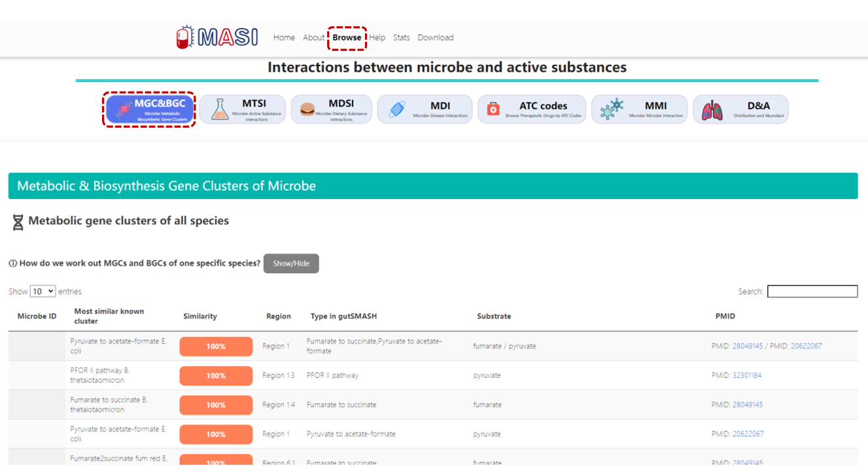Image resolution: width=868 pixels, height=472 pixels.
Task: Sort table by Similarity column header
Action: [x=200, y=316]
